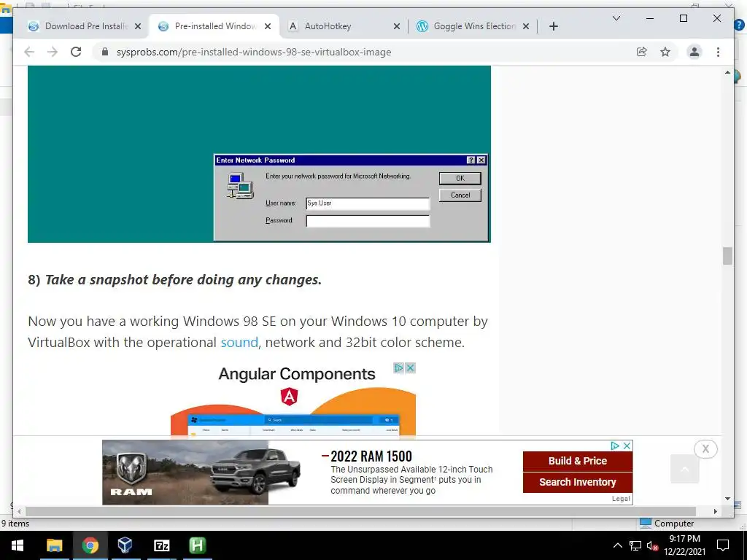Image resolution: width=747 pixels, height=560 pixels.
Task: Click the horizontal scrollbar right arrow
Action: (715, 511)
